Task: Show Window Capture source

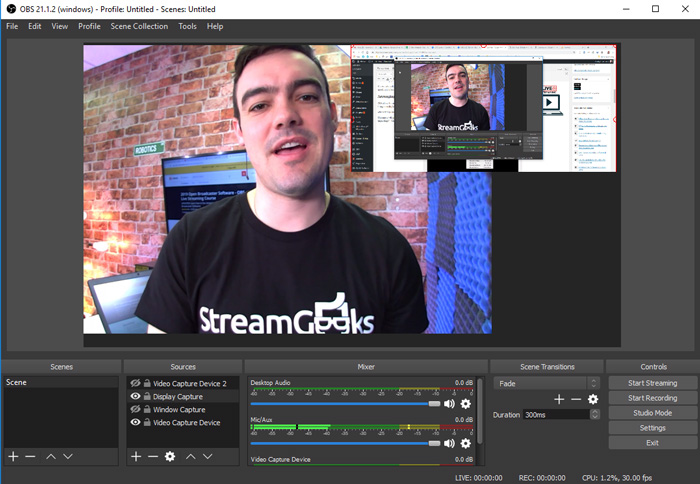Action: (x=135, y=409)
